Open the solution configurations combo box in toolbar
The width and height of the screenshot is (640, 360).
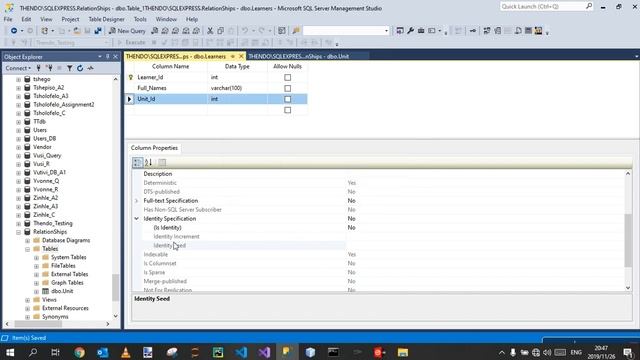coord(346,31)
